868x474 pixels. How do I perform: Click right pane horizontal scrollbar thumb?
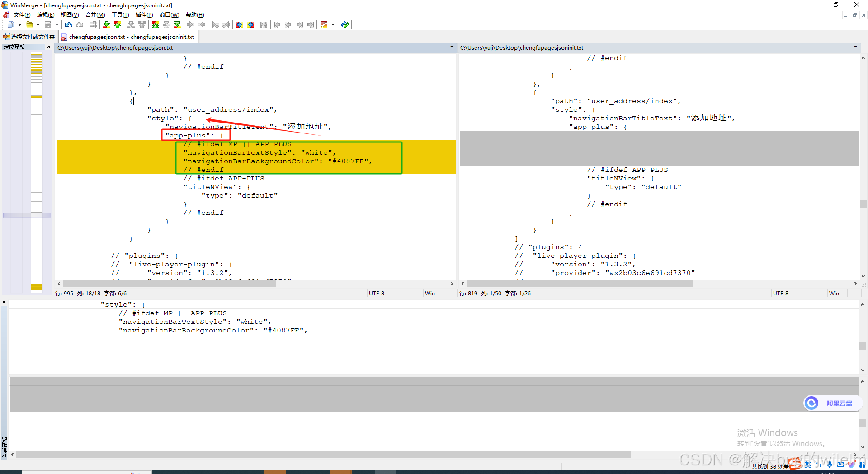[579, 284]
